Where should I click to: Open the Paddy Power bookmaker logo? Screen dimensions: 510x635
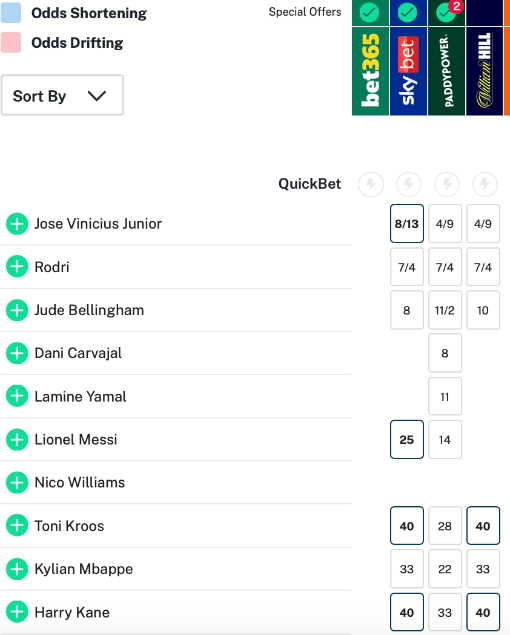point(446,71)
